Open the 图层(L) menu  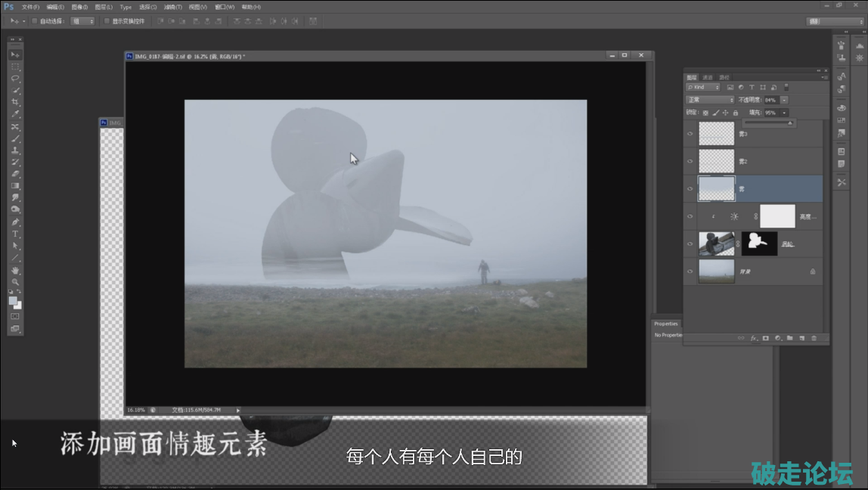click(104, 7)
